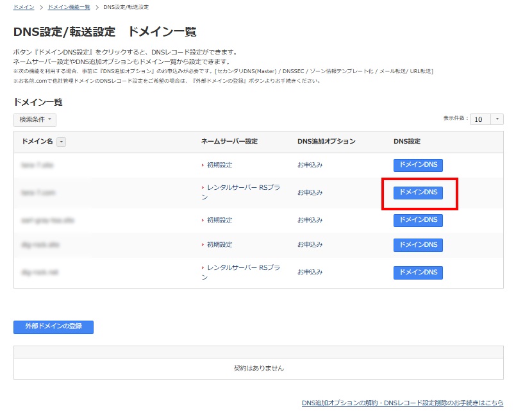Image resolution: width=516 pixels, height=420 pixels.
Task: Click お申込み in the first row
Action: [x=310, y=165]
